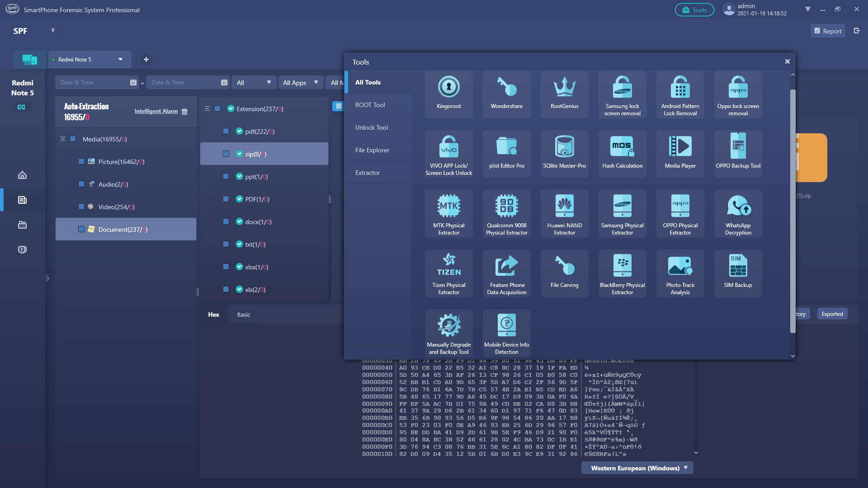Open the Report button
868x488 pixels.
(828, 31)
